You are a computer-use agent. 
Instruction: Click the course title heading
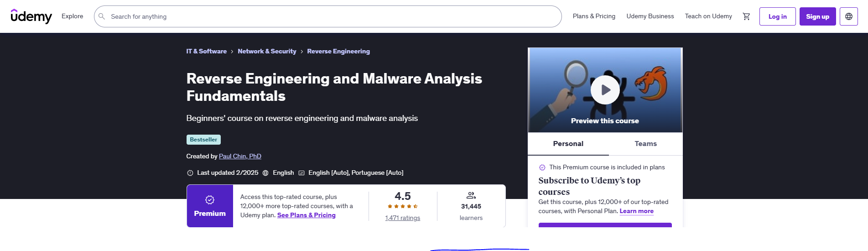334,87
